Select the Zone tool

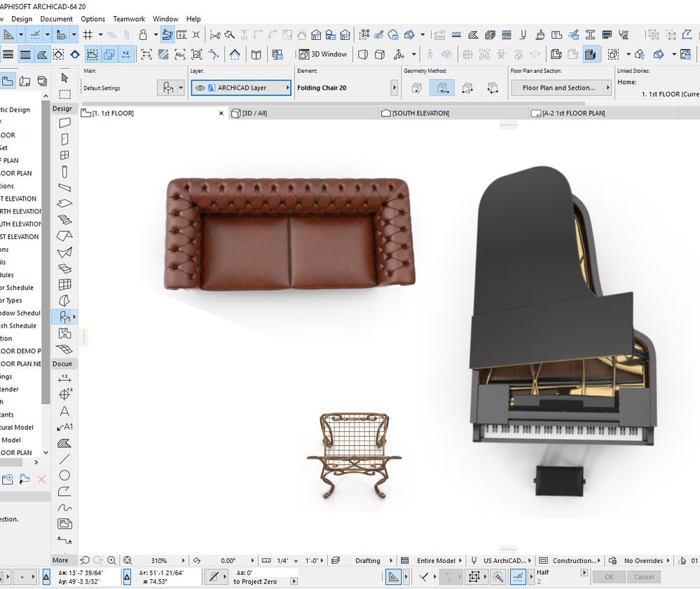point(64,333)
